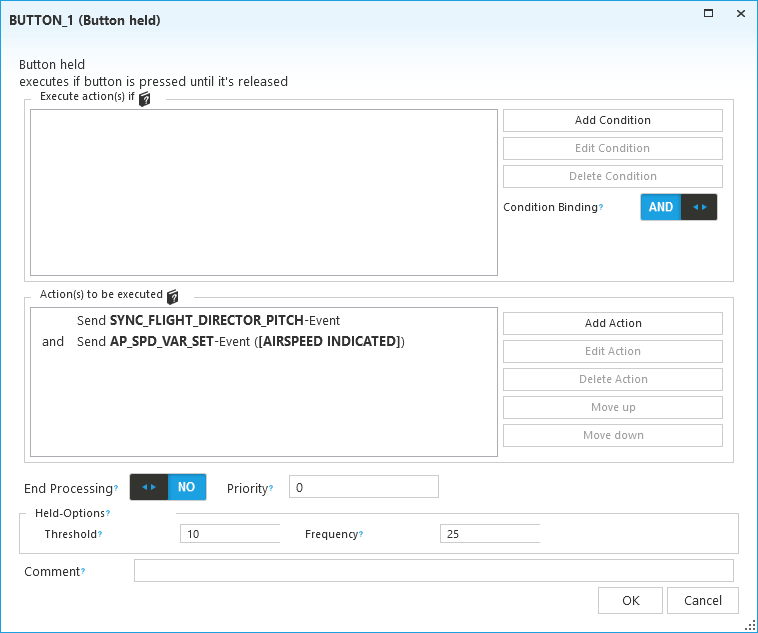Click help book icon beside Action(s) to be executed
This screenshot has height=633, width=758.
(x=173, y=296)
